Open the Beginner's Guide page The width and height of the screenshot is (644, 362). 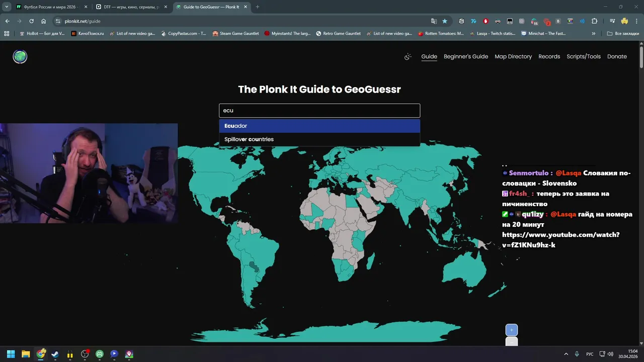(x=466, y=57)
